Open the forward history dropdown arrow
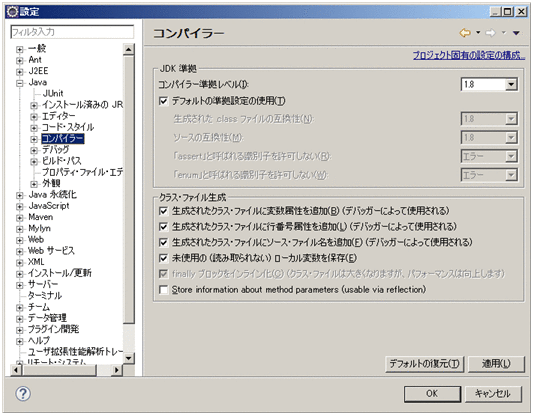Screen dimensions: 535x417 504,33
